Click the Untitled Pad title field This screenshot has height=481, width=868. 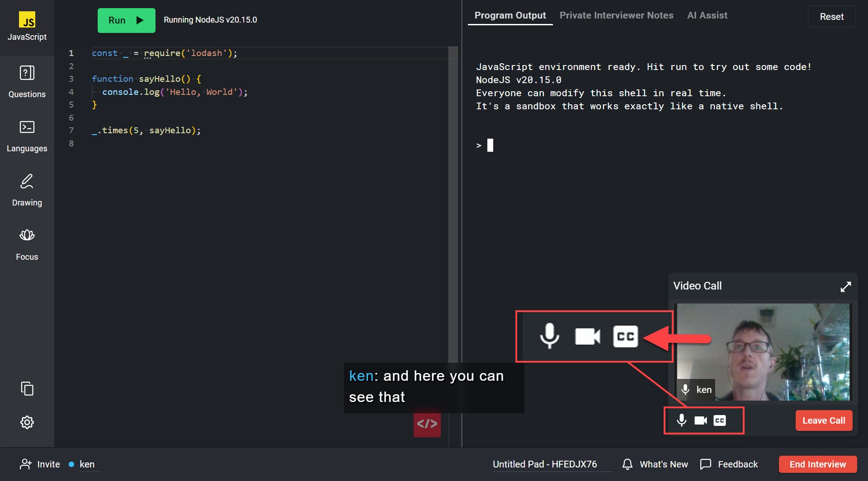click(544, 464)
